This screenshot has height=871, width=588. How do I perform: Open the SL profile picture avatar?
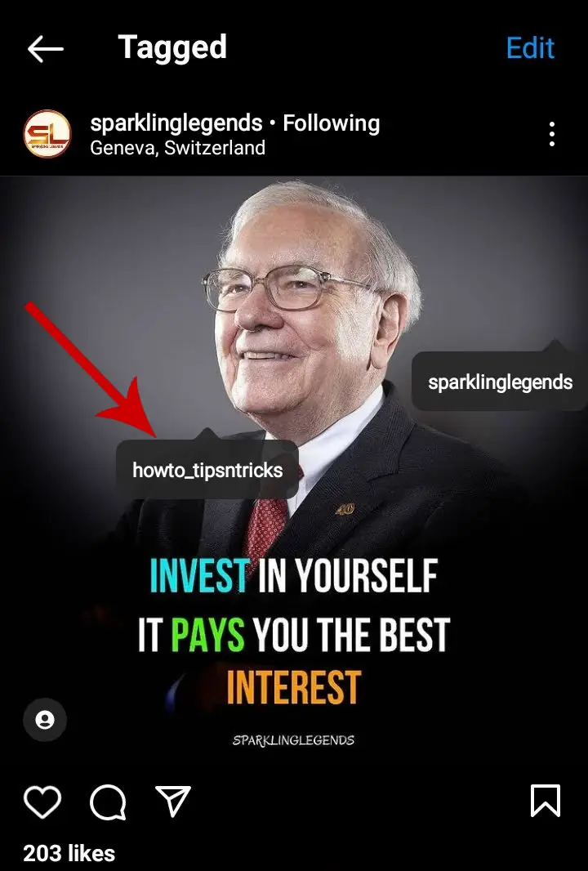(47, 134)
